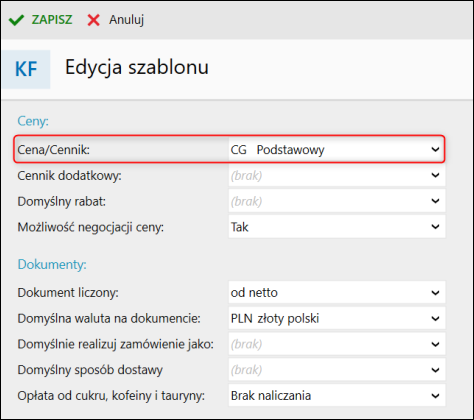The width and height of the screenshot is (474, 420).
Task: Expand Domyślna waluta na dokumencie dropdown
Action: pyautogui.click(x=435, y=318)
